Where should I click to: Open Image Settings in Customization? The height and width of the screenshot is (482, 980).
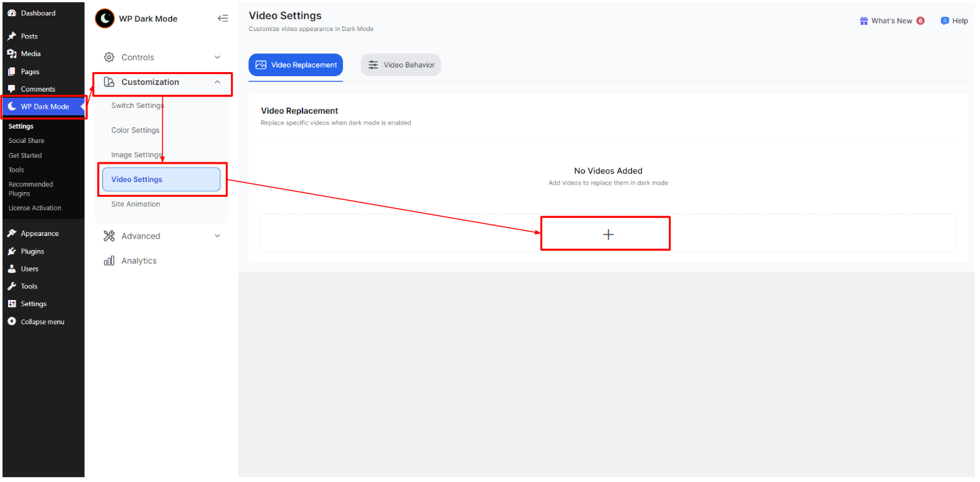tap(137, 155)
